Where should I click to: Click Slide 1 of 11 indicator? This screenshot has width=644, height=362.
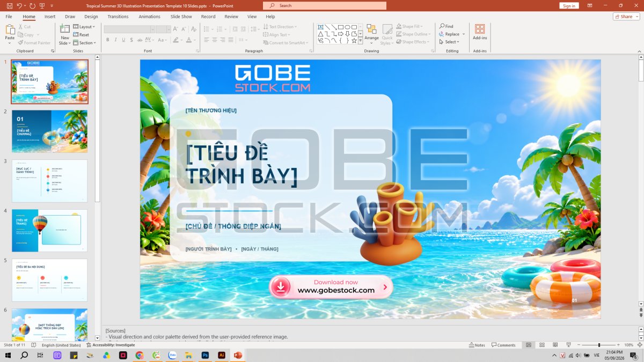click(14, 345)
